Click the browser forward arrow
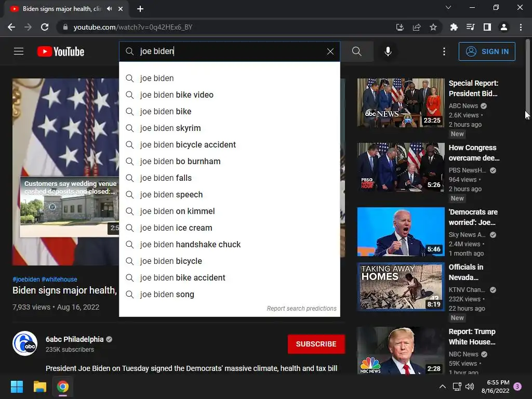Viewport: 532px width, 399px height. click(28, 27)
